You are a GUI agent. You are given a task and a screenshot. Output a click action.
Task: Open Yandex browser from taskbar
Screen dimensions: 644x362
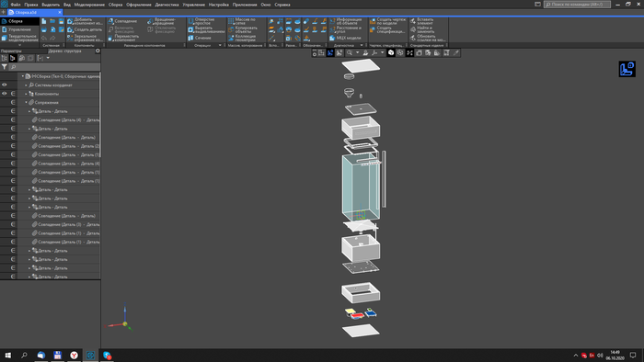point(74,355)
